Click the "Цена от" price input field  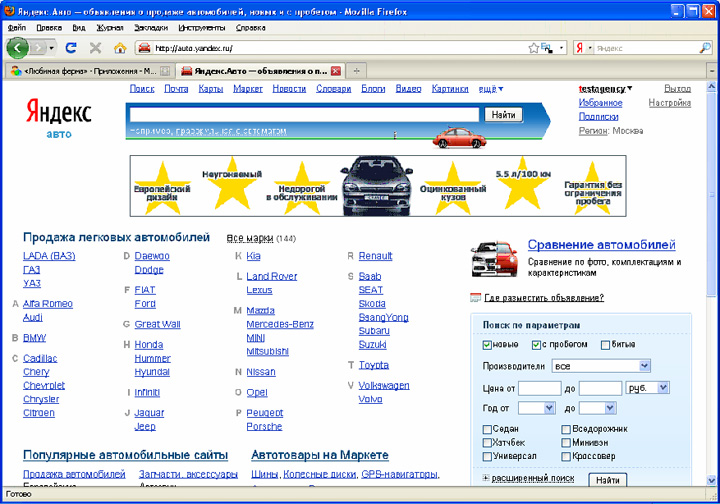click(x=539, y=387)
